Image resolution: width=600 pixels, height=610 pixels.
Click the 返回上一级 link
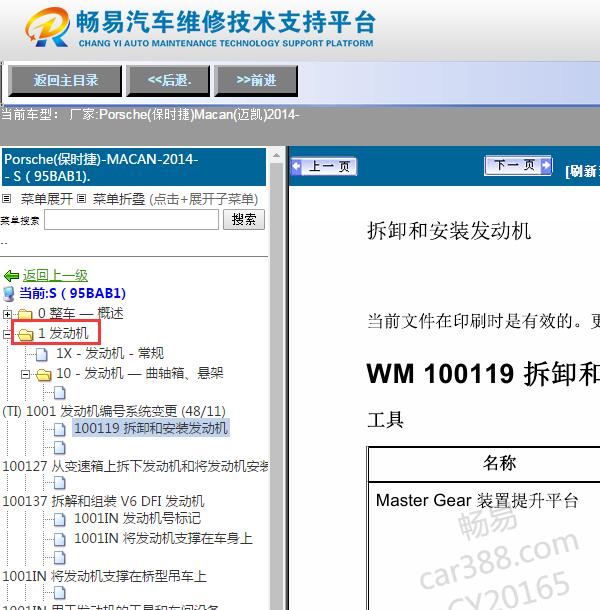pos(55,275)
